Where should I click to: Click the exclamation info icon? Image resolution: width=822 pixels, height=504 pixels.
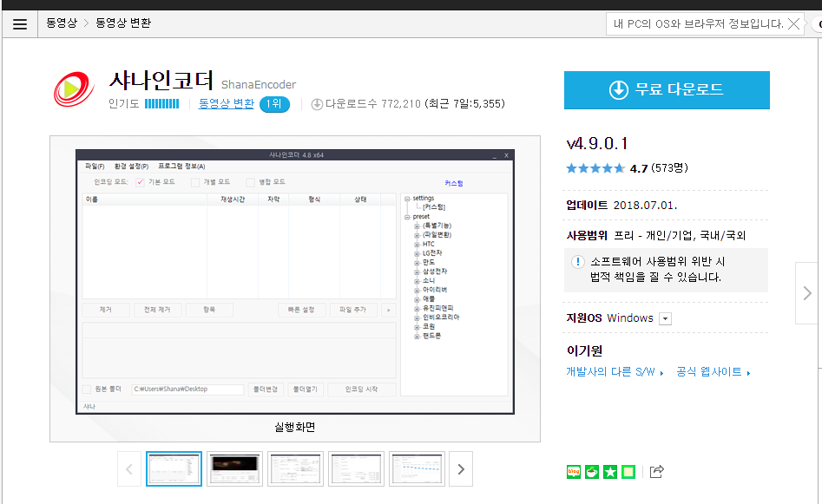click(x=578, y=261)
